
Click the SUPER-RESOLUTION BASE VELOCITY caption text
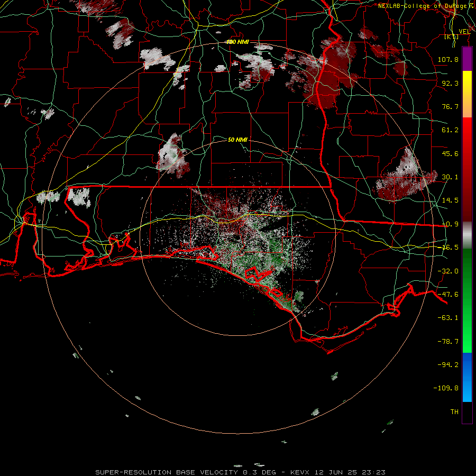click(x=168, y=472)
